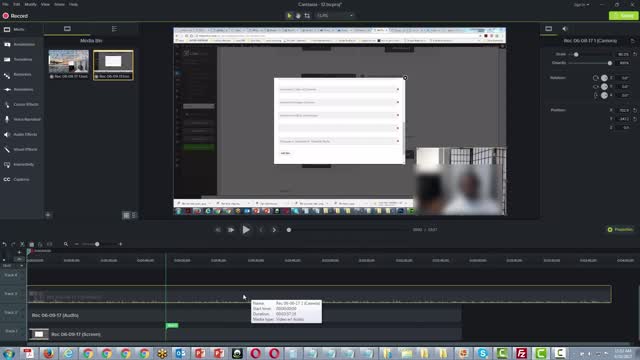
Task: Open the Share menu
Action: pyautogui.click(x=59, y=4)
